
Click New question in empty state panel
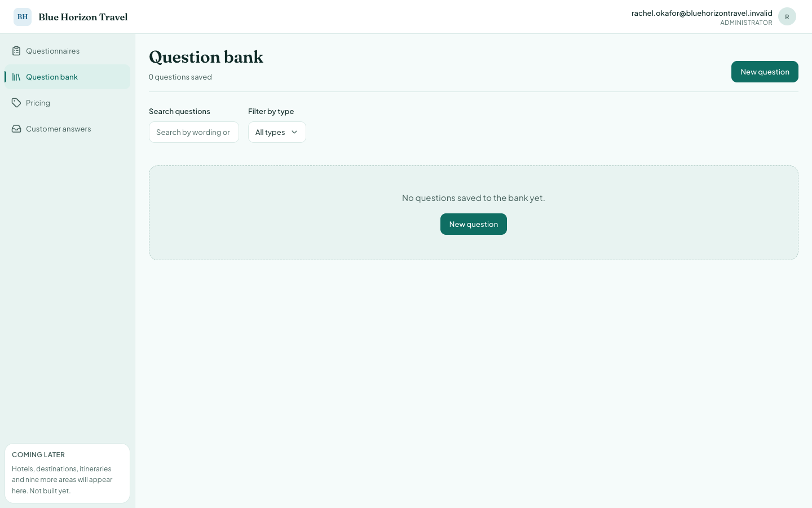click(x=474, y=224)
